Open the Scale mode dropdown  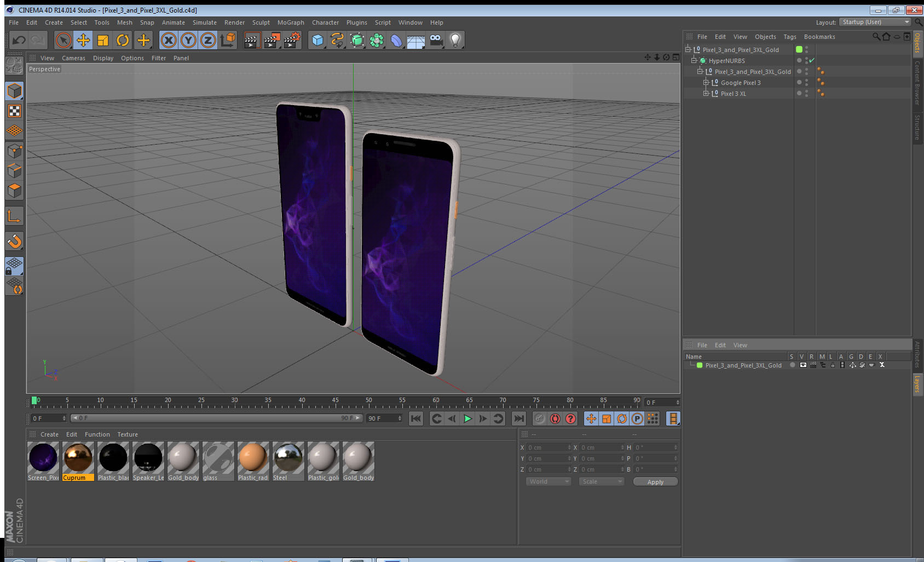(x=602, y=481)
